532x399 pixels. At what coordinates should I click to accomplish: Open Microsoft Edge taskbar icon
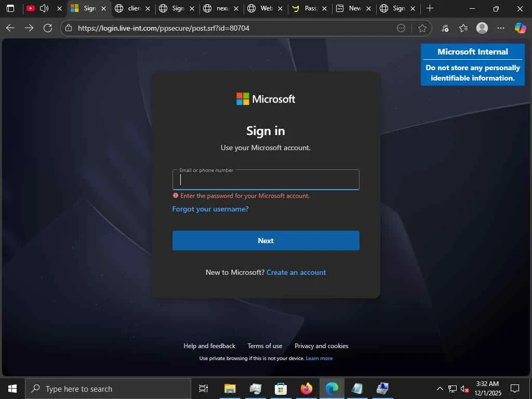pyautogui.click(x=331, y=389)
